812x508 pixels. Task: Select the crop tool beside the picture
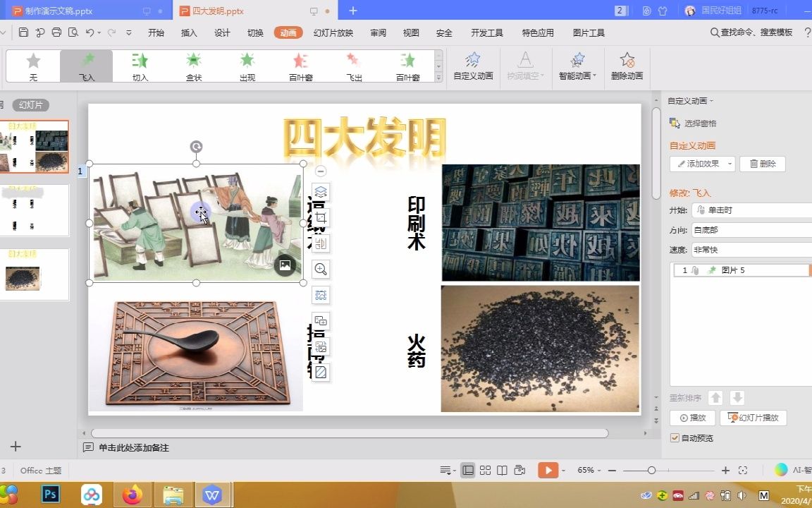click(321, 218)
